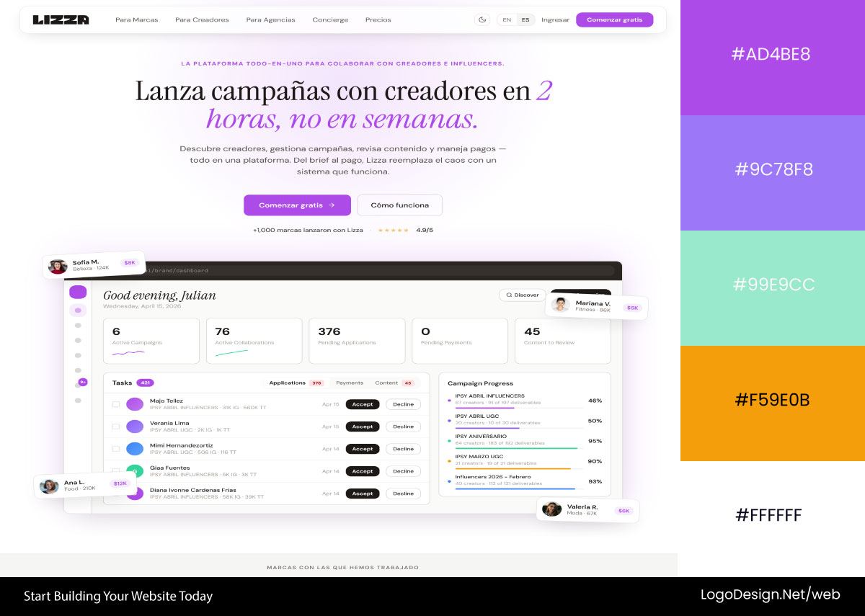Accept Giaa Fuentes' application
Screen dimensions: 865x616
click(363, 471)
